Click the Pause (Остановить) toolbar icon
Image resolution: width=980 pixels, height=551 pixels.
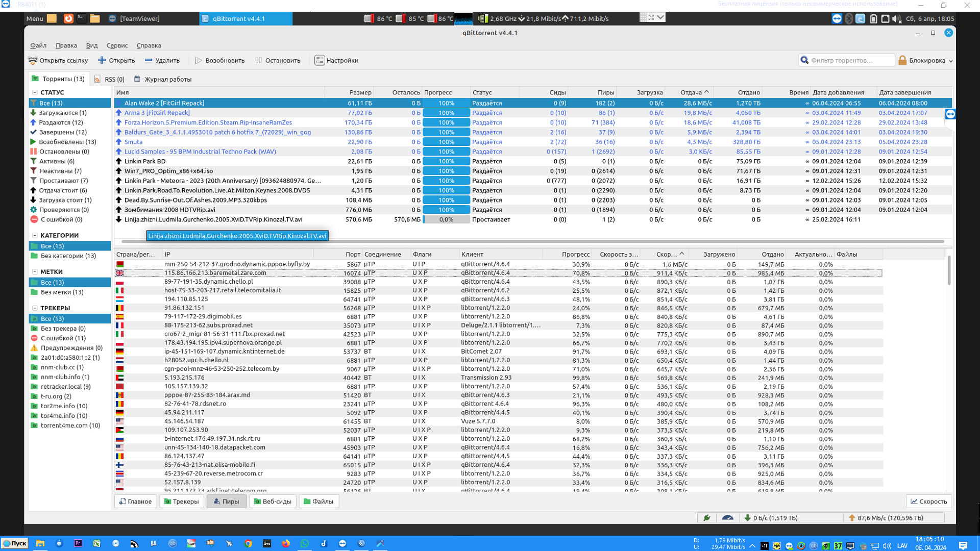click(259, 60)
